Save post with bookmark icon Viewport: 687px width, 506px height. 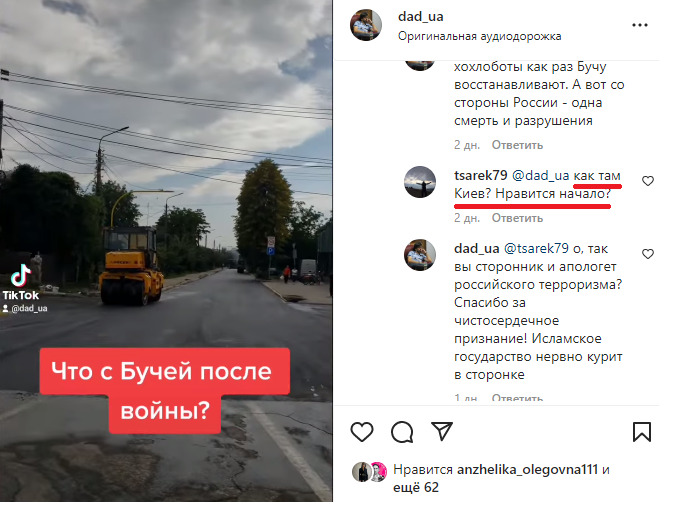[x=642, y=432]
